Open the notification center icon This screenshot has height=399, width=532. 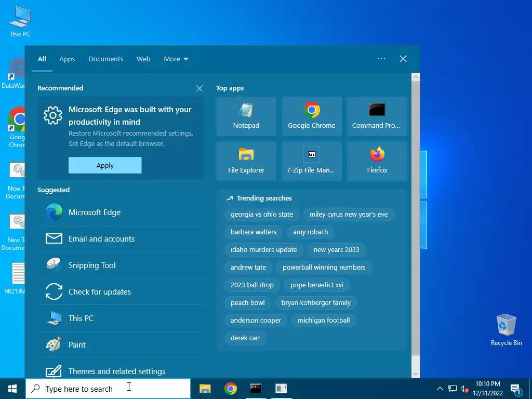pyautogui.click(x=516, y=389)
